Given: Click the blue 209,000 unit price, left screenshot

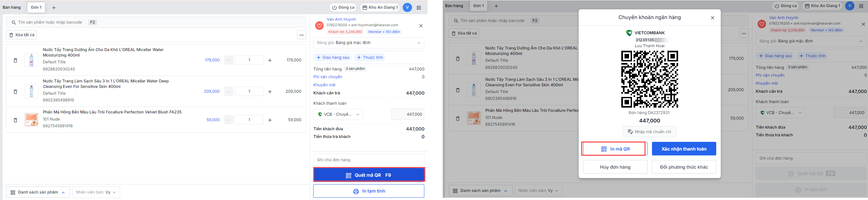Looking at the screenshot, I should click(212, 91).
